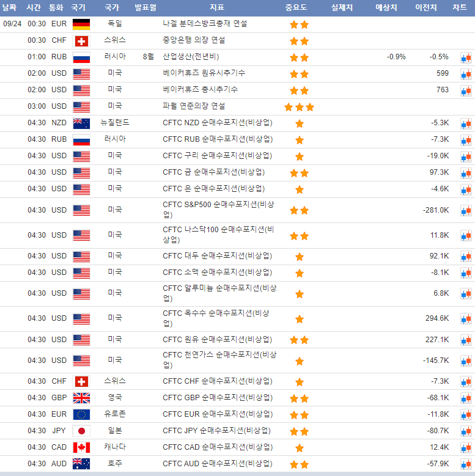The width and height of the screenshot is (475, 476).
Task: Click the 이전치 column header
Action: pos(425,8)
